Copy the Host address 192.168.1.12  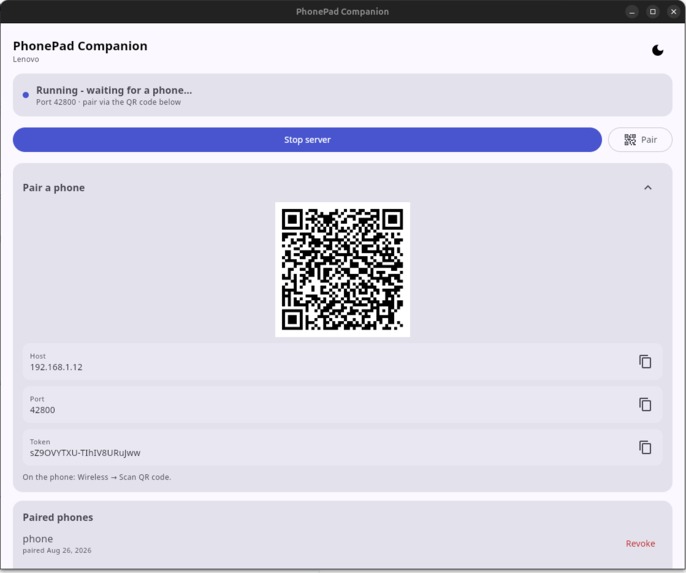[645, 362]
